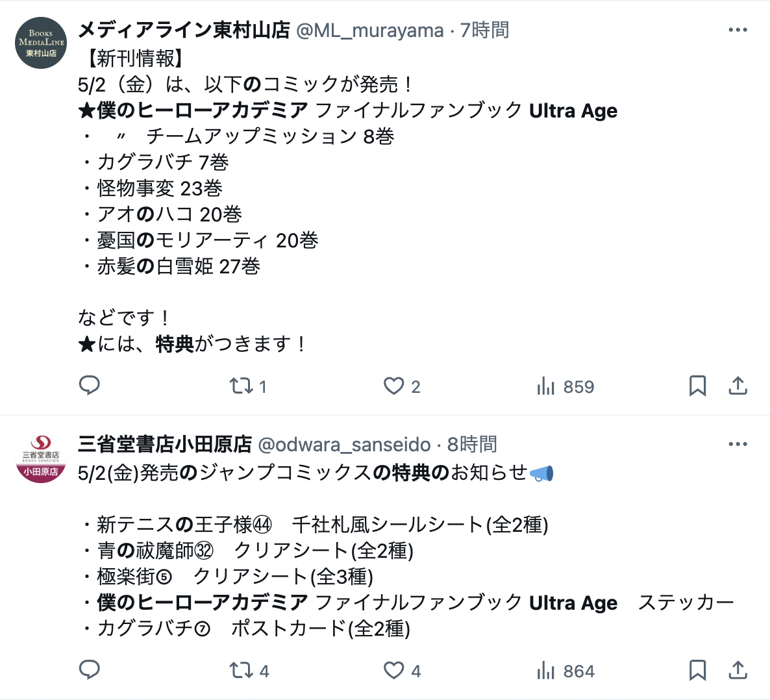Open the @odwara_sanseido handle link

click(344, 445)
